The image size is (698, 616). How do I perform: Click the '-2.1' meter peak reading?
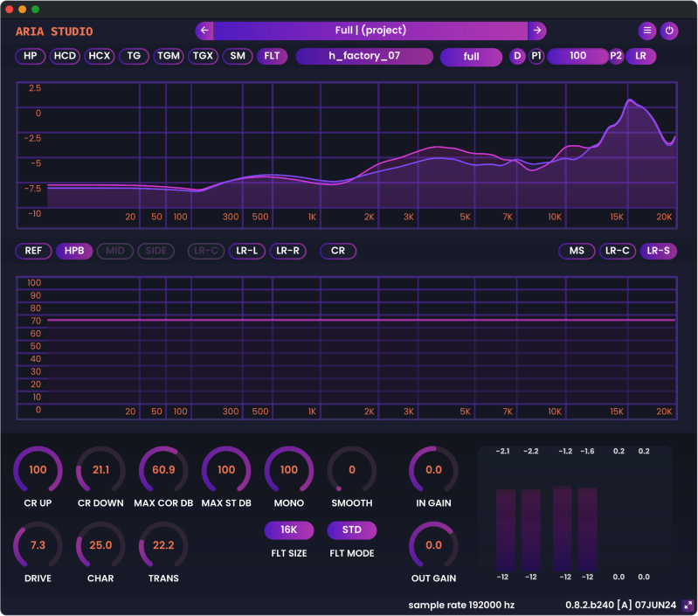[502, 452]
